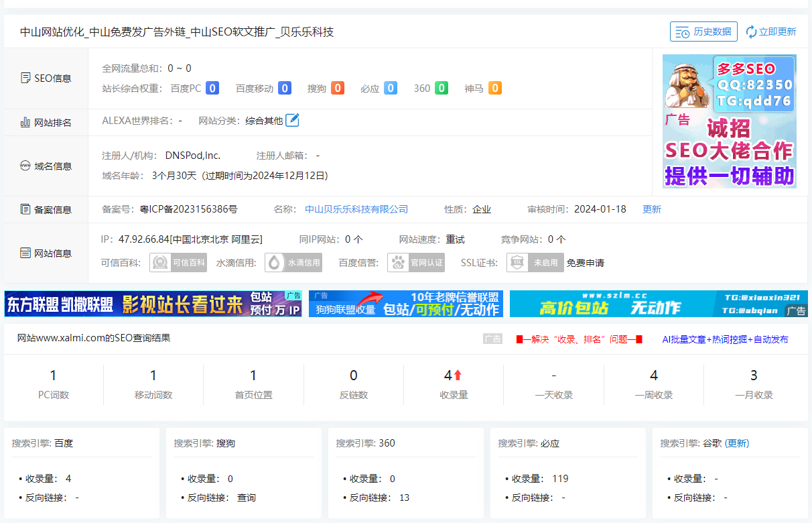Viewport: 812px width, 523px height.
Task: Click 重试 for 网站速度
Action: (456, 239)
